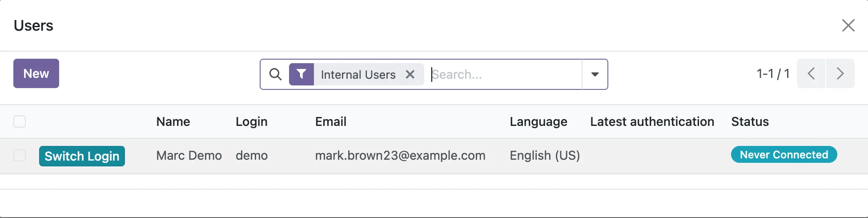Remove the Internal Users filter tag
Image resolution: width=868 pixels, height=218 pixels.
[x=410, y=74]
